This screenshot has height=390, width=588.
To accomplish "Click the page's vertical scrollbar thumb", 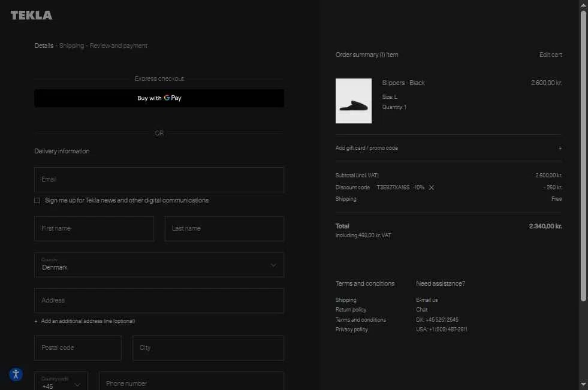I will 583,156.
